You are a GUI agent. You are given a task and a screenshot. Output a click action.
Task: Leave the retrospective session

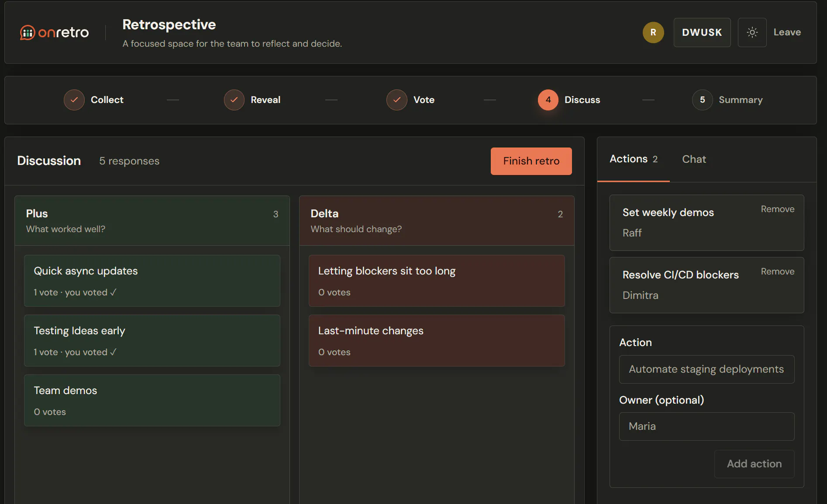coord(787,32)
